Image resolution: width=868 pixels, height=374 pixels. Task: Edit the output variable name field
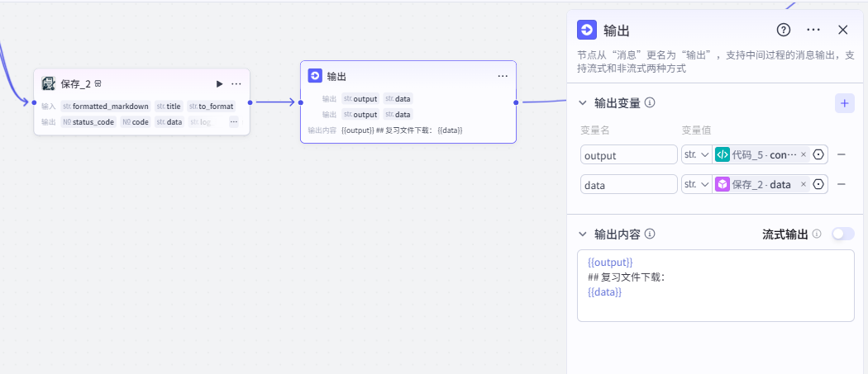coord(629,155)
